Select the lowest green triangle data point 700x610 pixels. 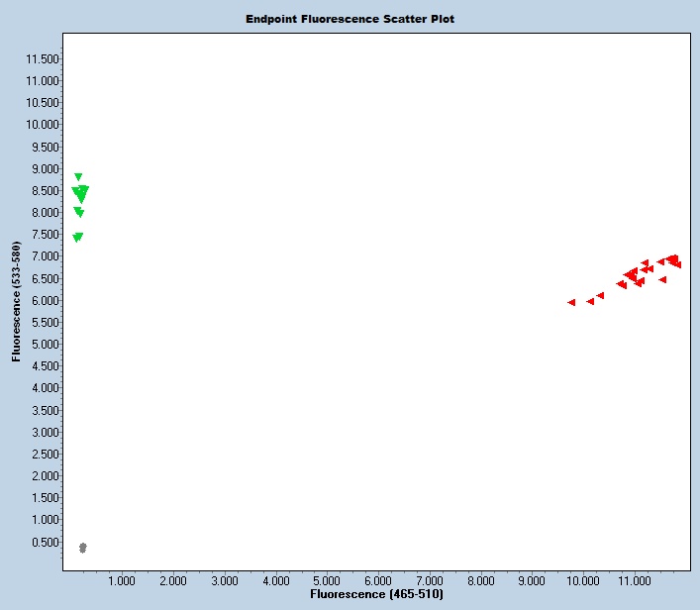[77, 238]
